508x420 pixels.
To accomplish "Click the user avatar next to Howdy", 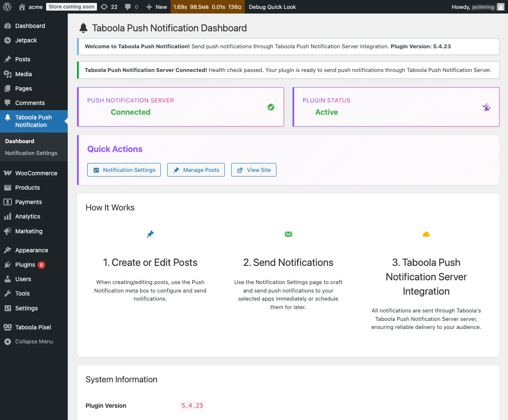I will (500, 7).
